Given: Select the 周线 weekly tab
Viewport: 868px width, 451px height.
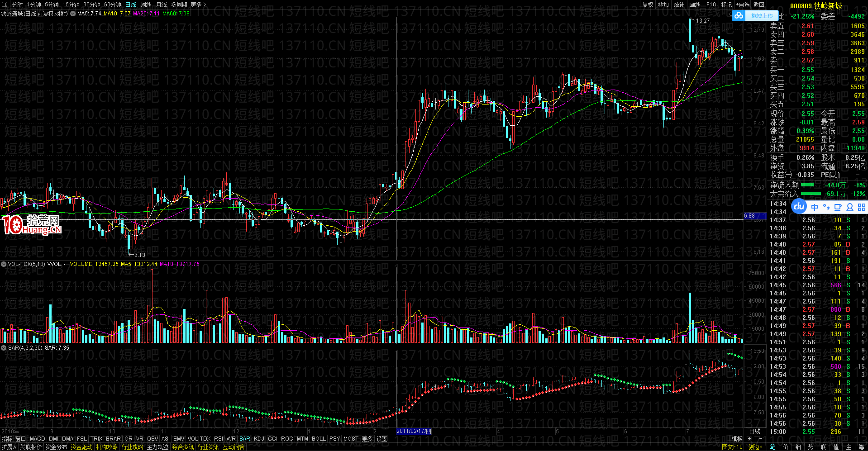Looking at the screenshot, I should click(146, 5).
